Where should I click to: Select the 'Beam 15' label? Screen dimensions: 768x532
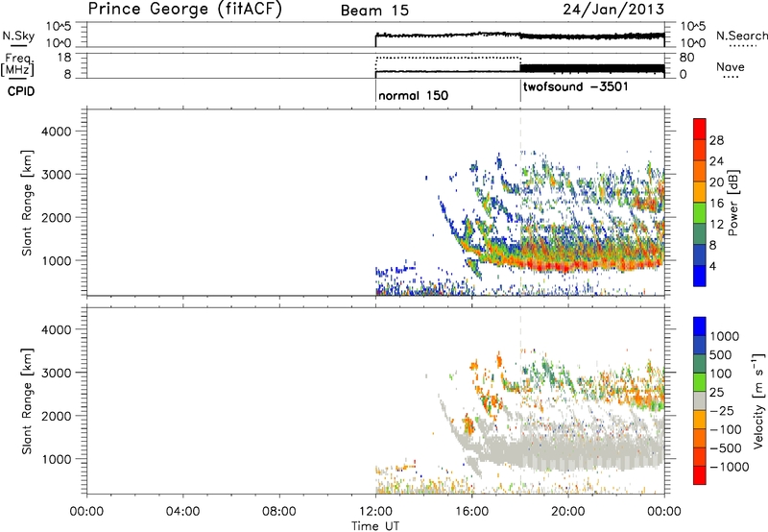pyautogui.click(x=374, y=11)
